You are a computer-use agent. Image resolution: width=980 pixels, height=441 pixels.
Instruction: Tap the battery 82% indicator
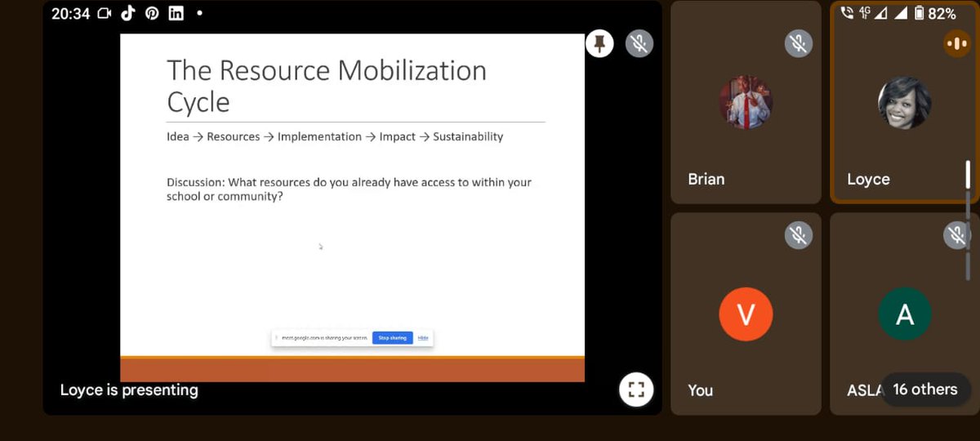coord(934,13)
